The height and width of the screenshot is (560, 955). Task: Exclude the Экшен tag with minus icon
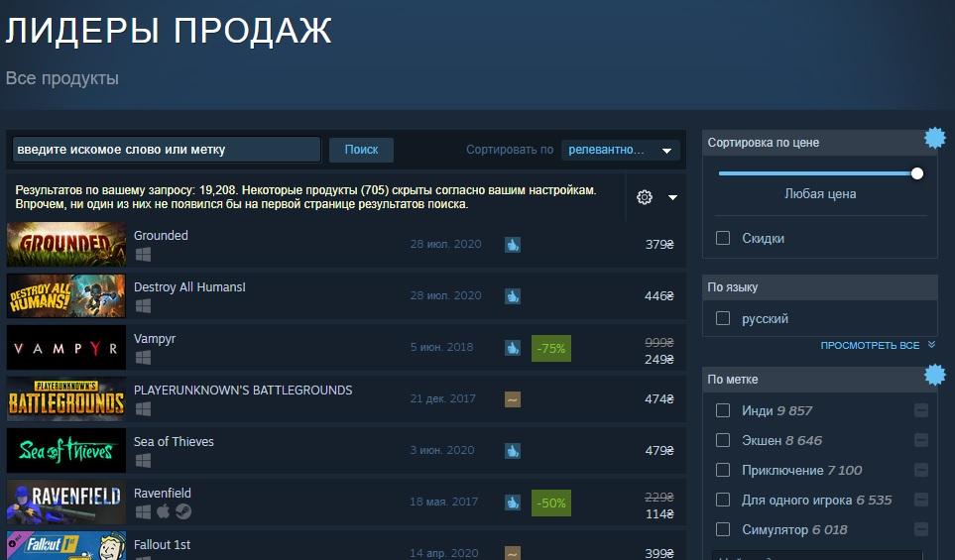(921, 441)
